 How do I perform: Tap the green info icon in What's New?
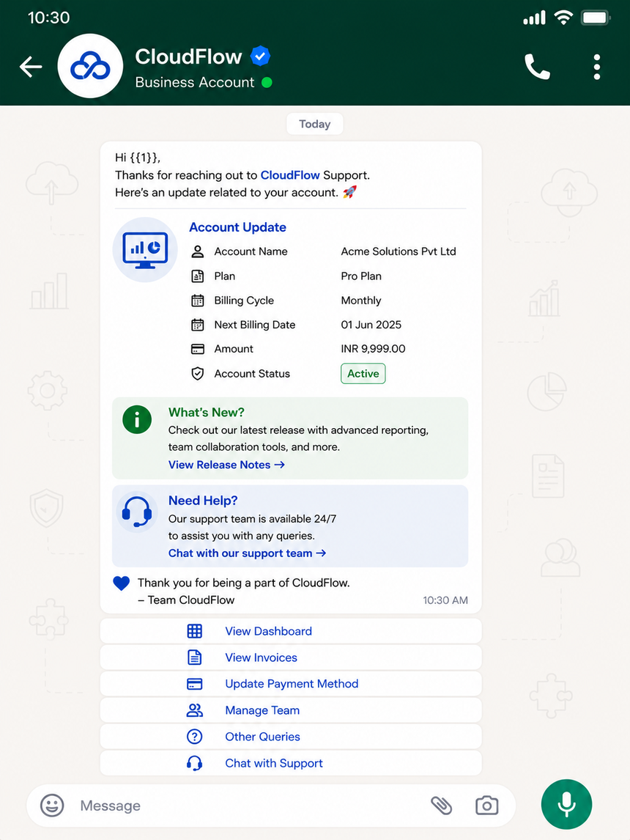137,419
